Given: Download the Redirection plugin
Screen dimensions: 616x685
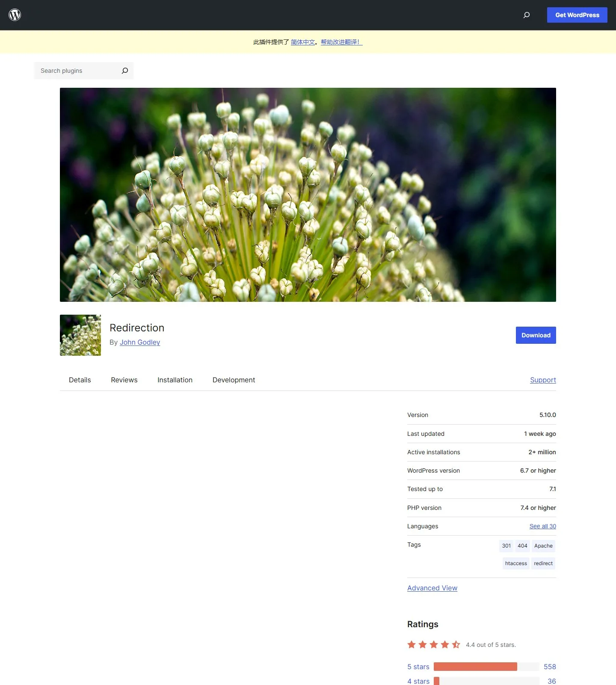Looking at the screenshot, I should (x=536, y=335).
